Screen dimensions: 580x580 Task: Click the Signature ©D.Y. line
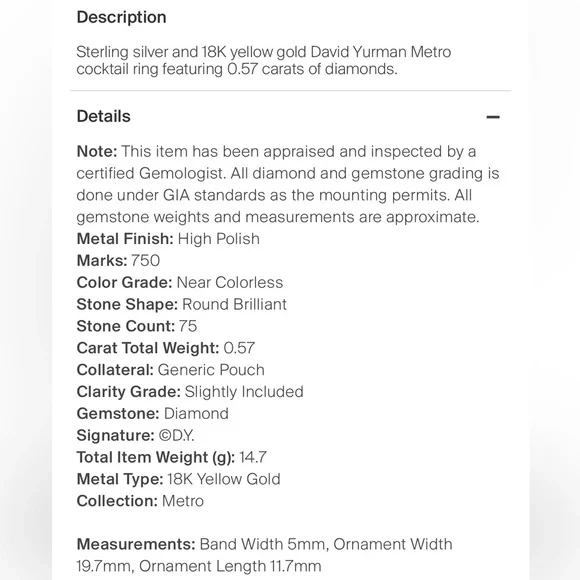[x=135, y=435]
